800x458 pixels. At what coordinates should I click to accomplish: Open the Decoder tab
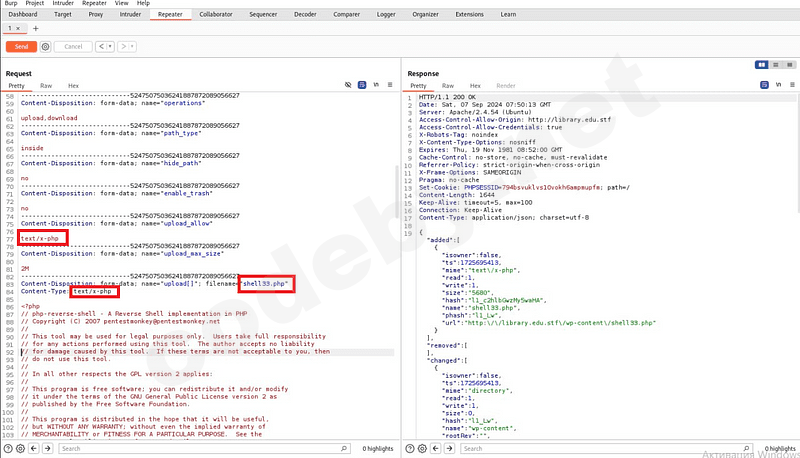coord(305,15)
